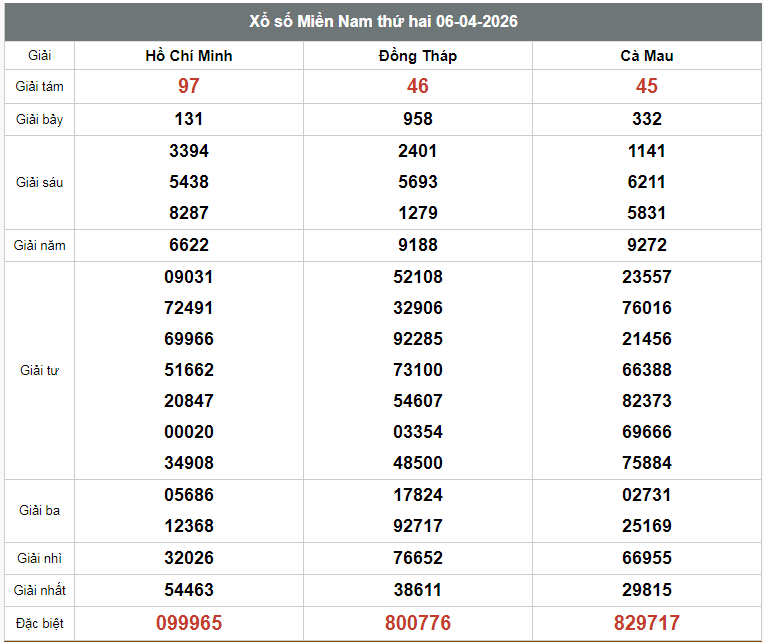
Task: Select the Giải bảy number 958
Action: (x=418, y=119)
